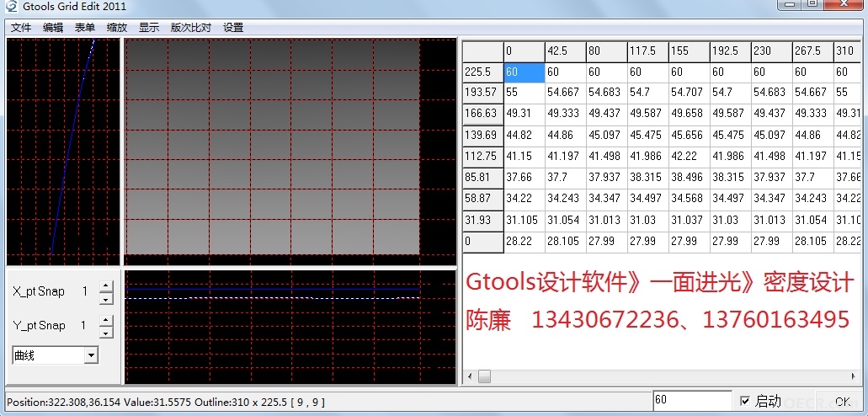This screenshot has height=416, width=868.
Task: Open the 表单 menu
Action: tap(85, 28)
